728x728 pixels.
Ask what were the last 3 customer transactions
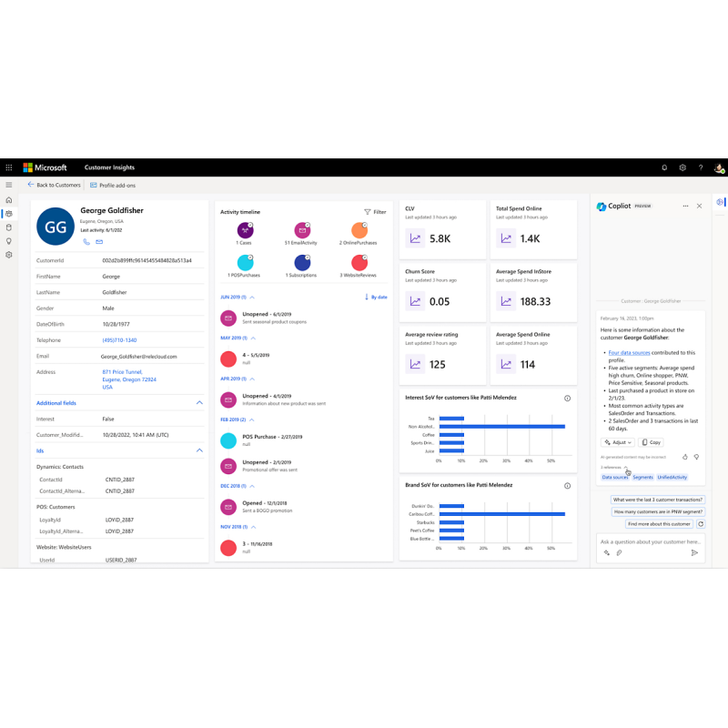(657, 500)
